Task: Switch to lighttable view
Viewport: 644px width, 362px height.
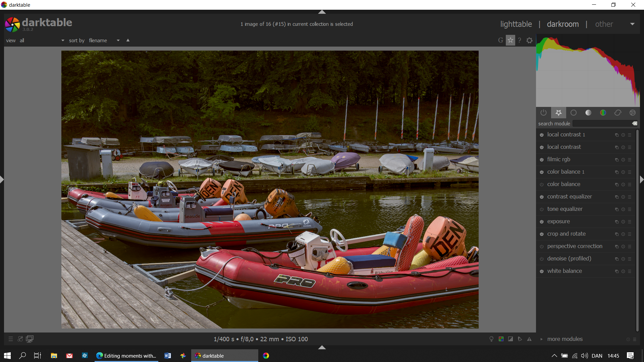Action: (516, 24)
